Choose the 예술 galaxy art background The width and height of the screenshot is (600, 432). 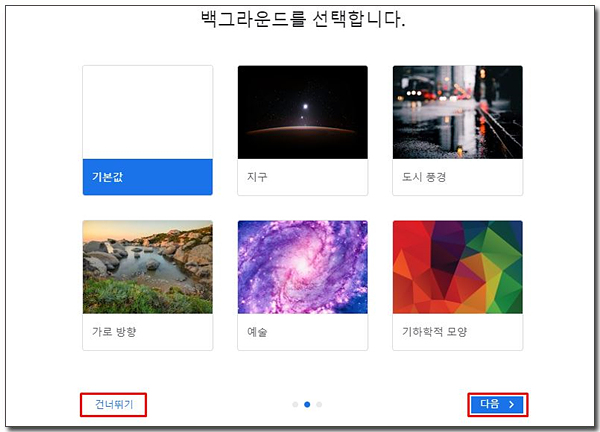click(x=302, y=285)
